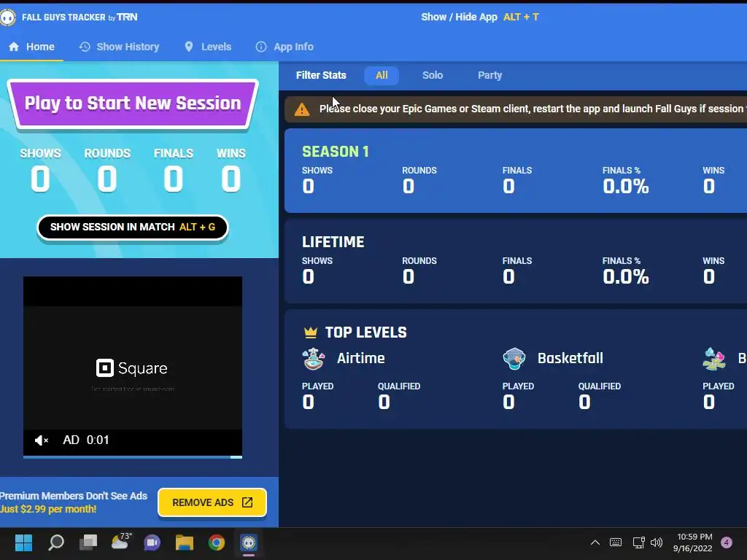Click Fall Guys Tracker taskbar icon
Screen dimensions: 747x560
249,542
